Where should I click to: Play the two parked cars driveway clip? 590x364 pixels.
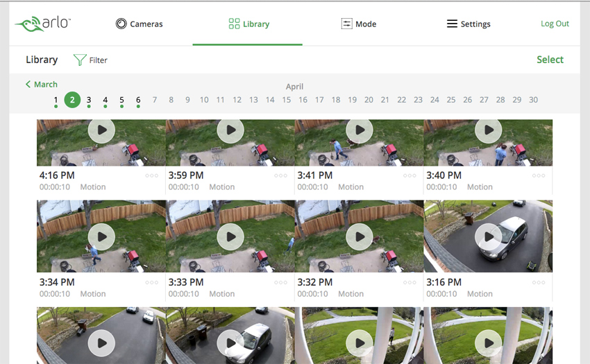[101, 343]
